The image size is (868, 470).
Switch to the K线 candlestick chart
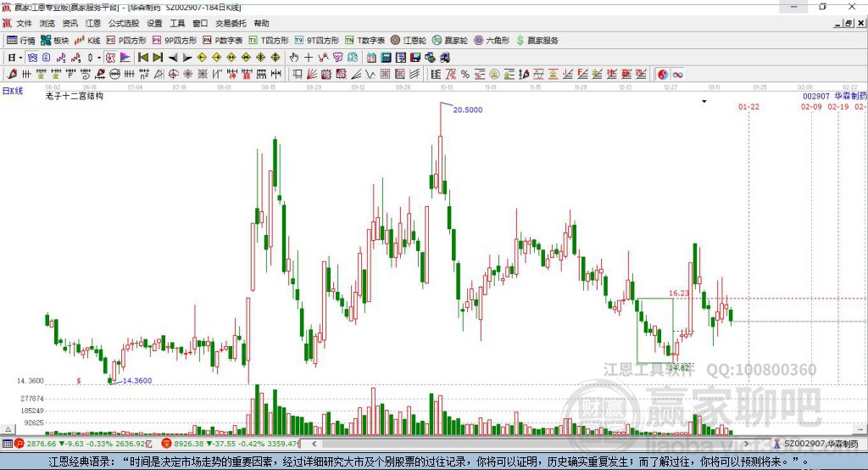pos(87,41)
